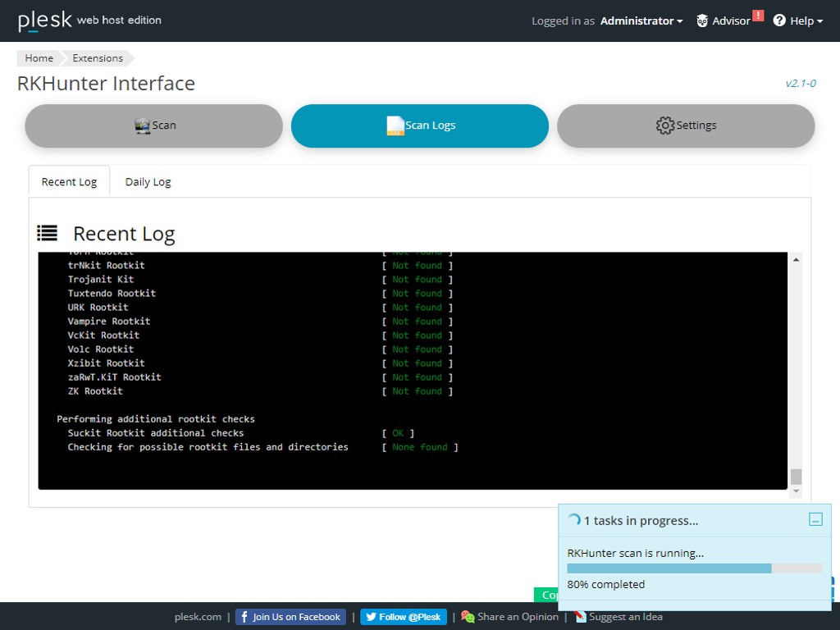Screen dimensions: 840x630
Task: Click the green 'OK' result
Action: pyautogui.click(x=398, y=433)
